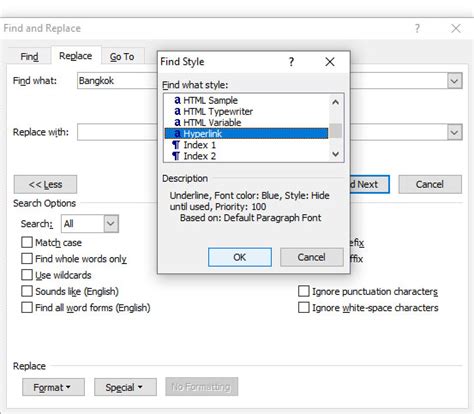Click the Find and Replace help question mark
This screenshot has height=414, width=474.
pyautogui.click(x=417, y=28)
